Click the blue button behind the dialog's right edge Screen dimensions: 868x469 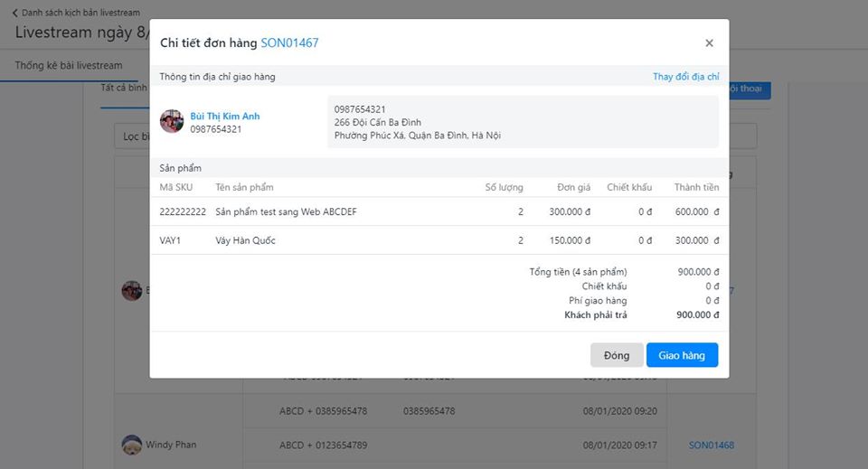(750, 89)
